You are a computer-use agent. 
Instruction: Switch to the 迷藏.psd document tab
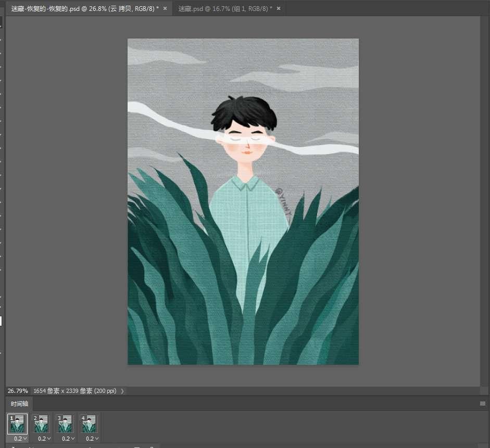225,9
